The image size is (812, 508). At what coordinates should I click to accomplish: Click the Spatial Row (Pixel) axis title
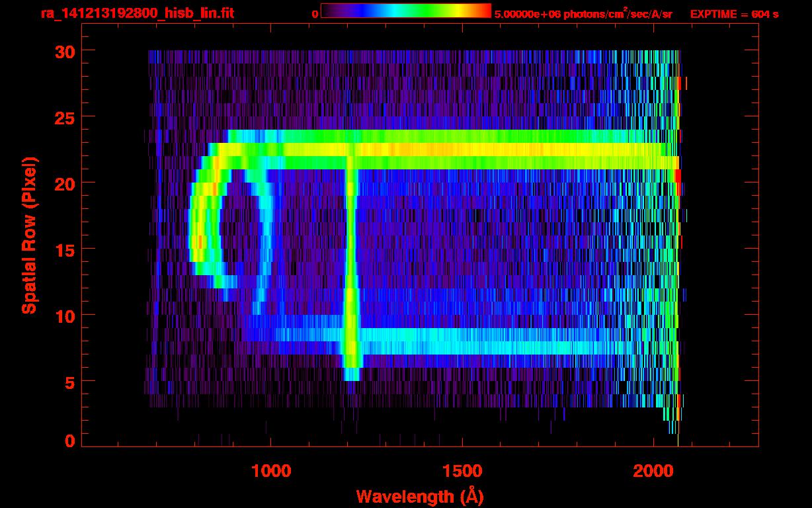[28, 235]
